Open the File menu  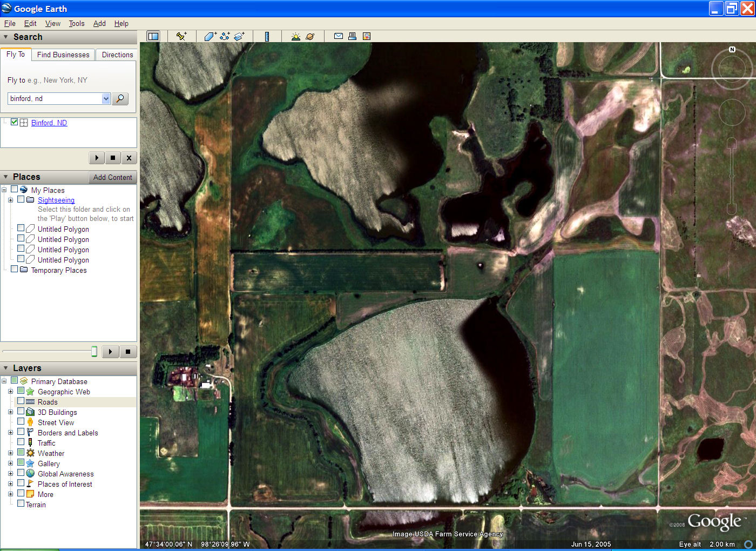point(10,23)
